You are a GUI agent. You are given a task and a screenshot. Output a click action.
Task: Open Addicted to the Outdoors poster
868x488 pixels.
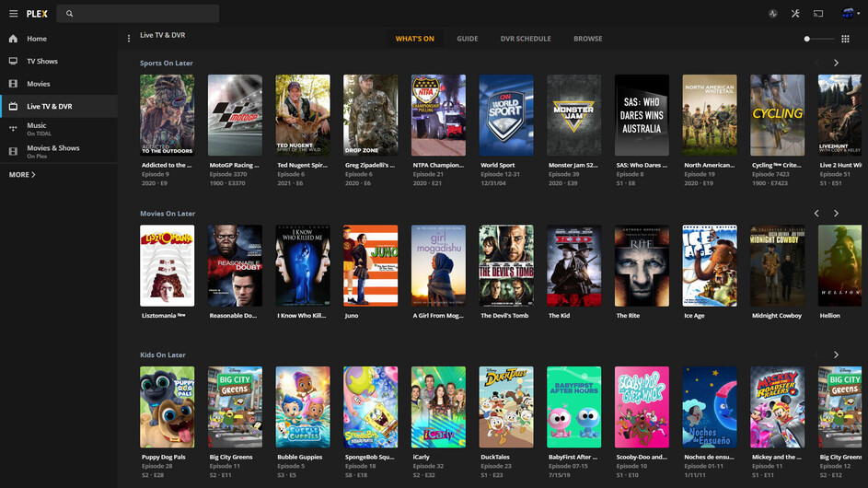(x=168, y=115)
